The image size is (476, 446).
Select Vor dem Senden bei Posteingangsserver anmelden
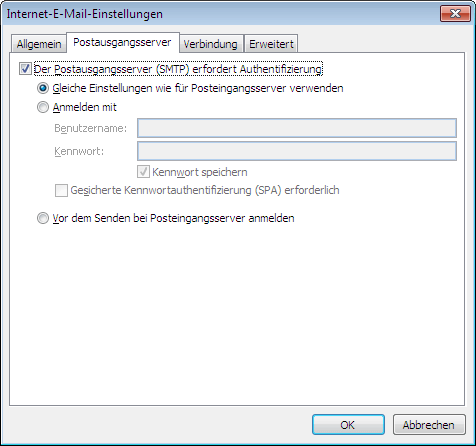pyautogui.click(x=43, y=218)
